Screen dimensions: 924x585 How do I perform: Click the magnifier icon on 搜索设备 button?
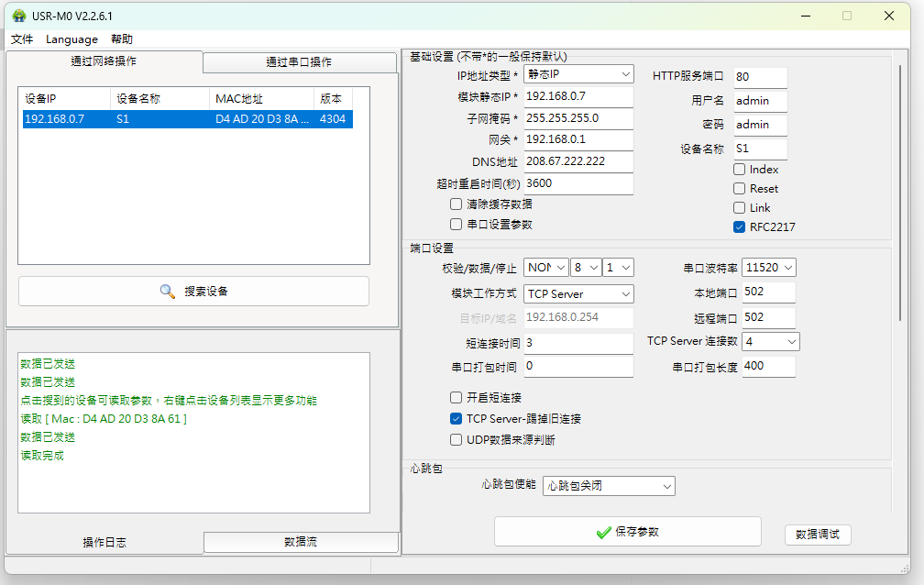pos(167,292)
